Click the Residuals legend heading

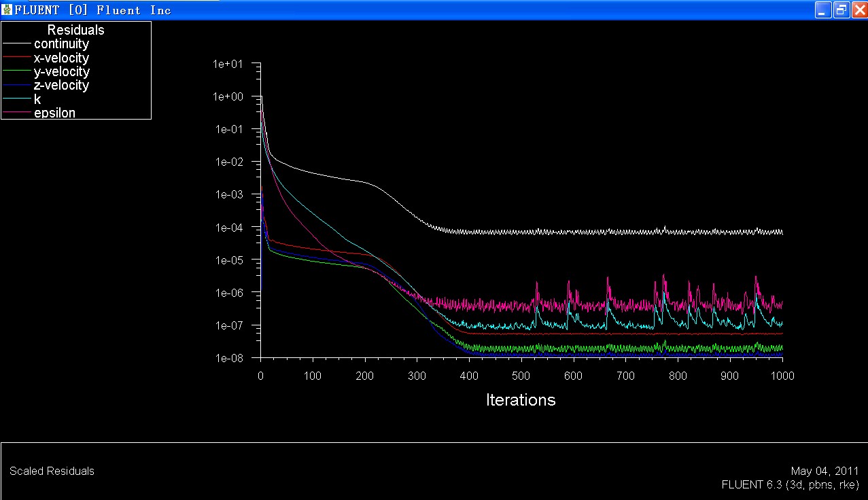(75, 31)
